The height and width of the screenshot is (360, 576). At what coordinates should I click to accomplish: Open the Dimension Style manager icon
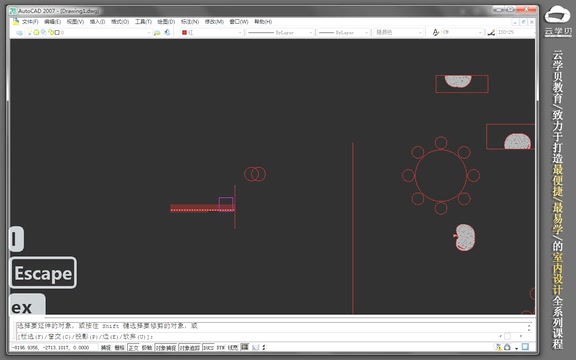click(x=491, y=33)
